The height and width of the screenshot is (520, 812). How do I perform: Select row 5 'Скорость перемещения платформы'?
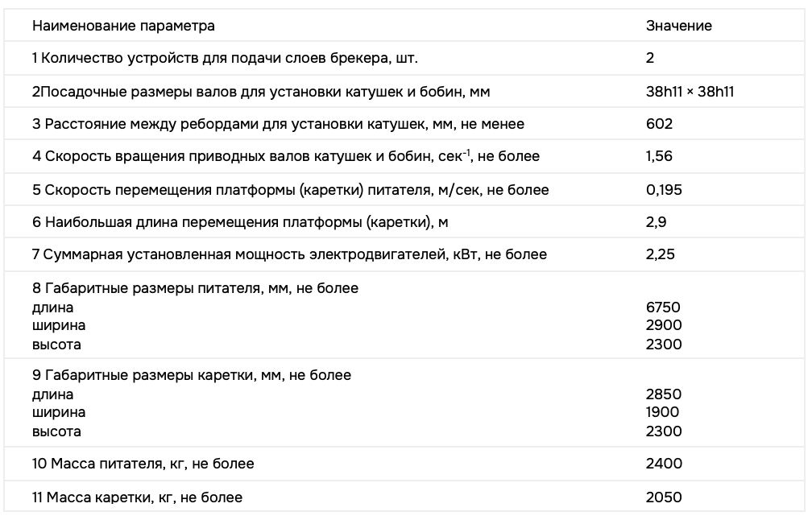[290, 190]
